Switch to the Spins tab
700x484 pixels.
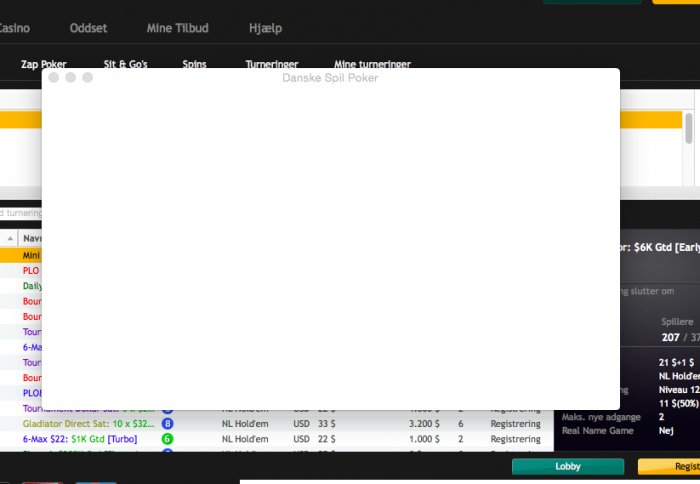point(194,64)
